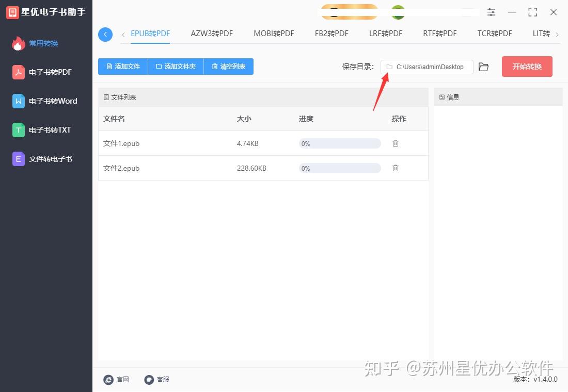Click the progress bar of 文件1.epub
This screenshot has width=568, height=392.
point(339,143)
